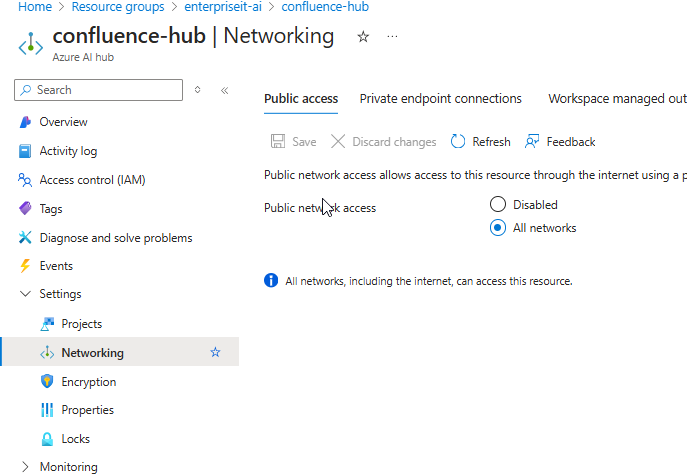Click the 'All networks, including the internet' notice
The width and height of the screenshot is (687, 476).
point(428,281)
